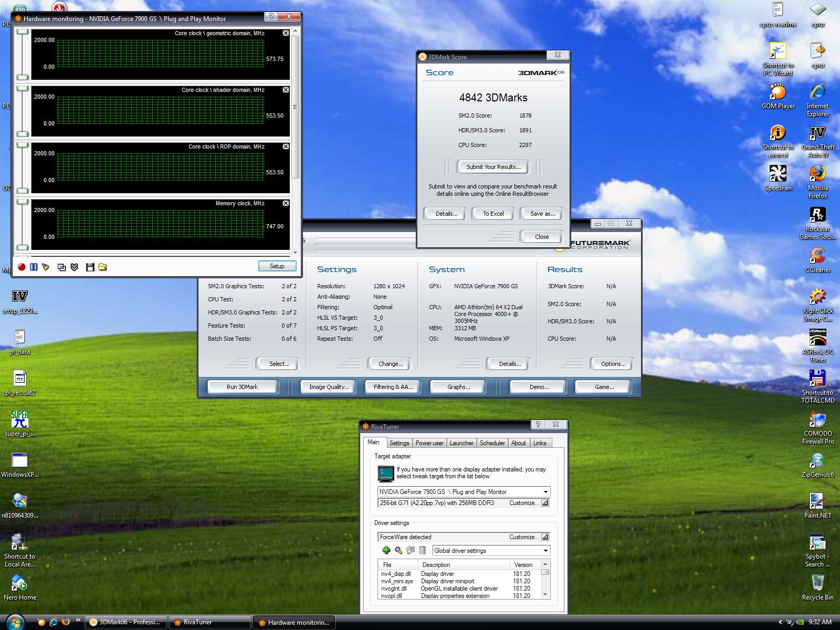This screenshot has width=840, height=630.
Task: Pause monitoring with the blue pause icon
Action: coord(34,267)
